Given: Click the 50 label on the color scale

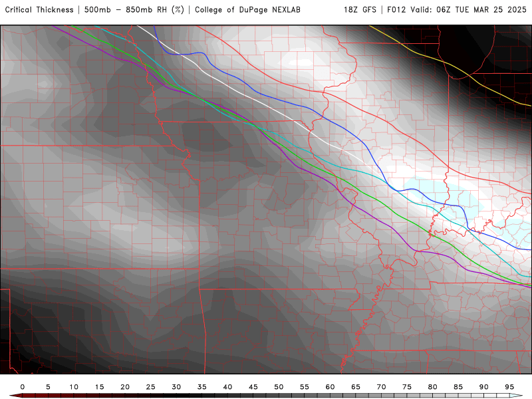Looking at the screenshot, I should coord(279,387).
